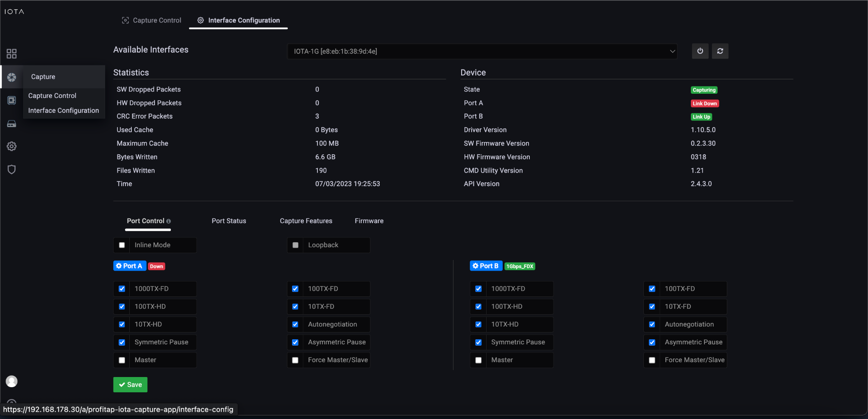Open the user profile avatar
The width and height of the screenshot is (868, 419).
pyautogui.click(x=11, y=381)
